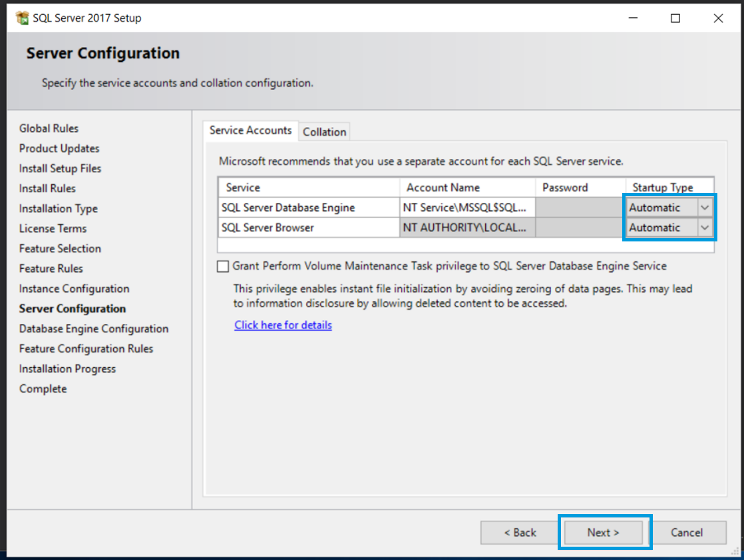Go to Database Engine Configuration step

[x=94, y=329]
